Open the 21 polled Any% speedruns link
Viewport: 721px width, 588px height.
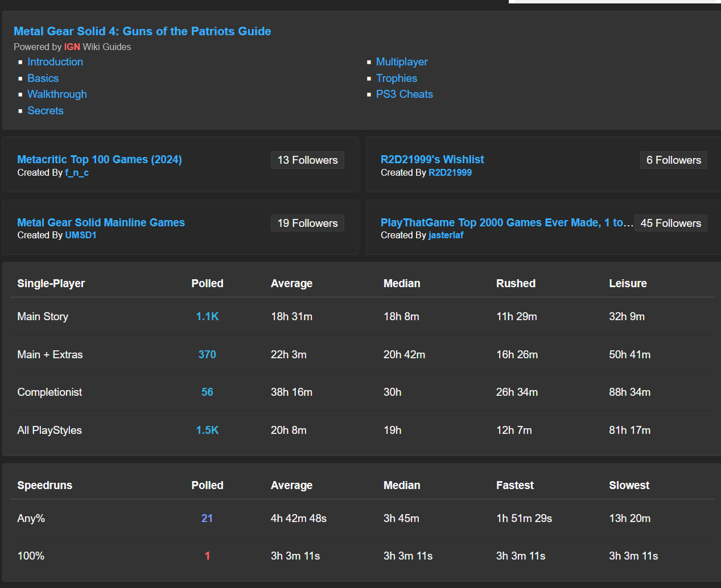pos(207,519)
